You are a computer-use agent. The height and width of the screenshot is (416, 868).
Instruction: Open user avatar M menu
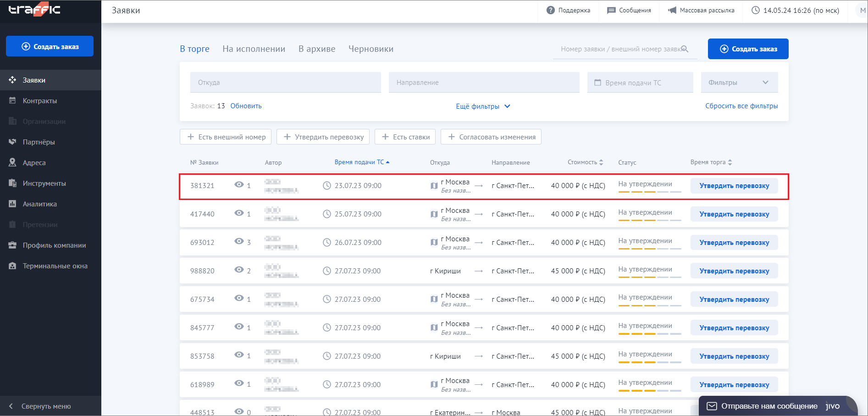point(862,10)
